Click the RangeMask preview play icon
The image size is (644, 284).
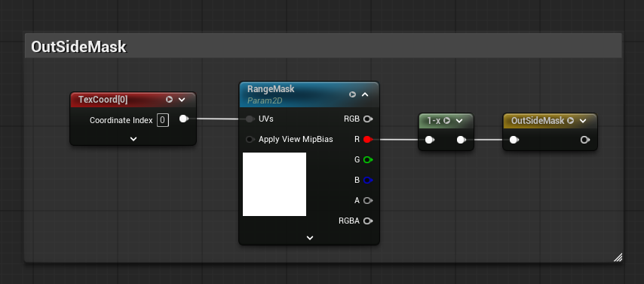point(352,94)
